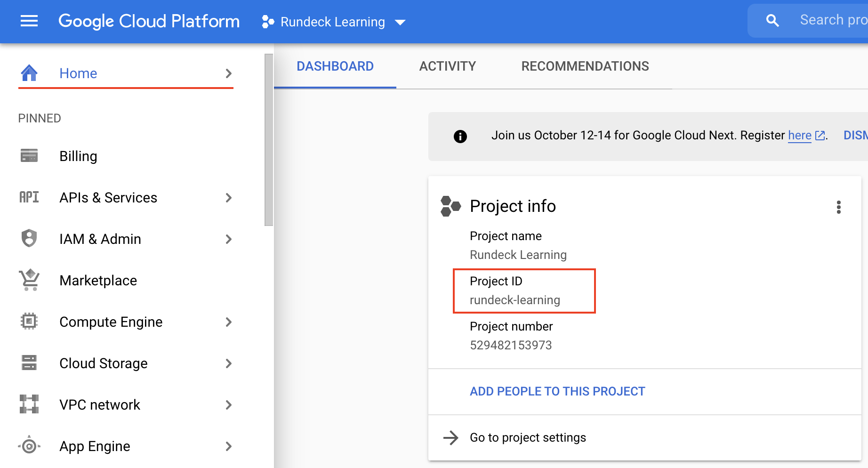Click the Marketplace shopping cart icon
Screen dimensions: 868x468
click(x=29, y=280)
